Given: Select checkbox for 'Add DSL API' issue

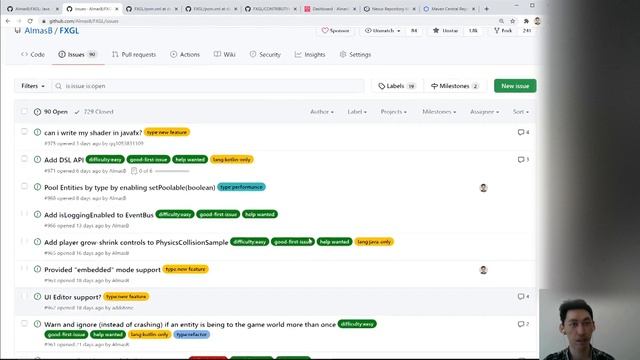Looking at the screenshot, I should [24, 159].
